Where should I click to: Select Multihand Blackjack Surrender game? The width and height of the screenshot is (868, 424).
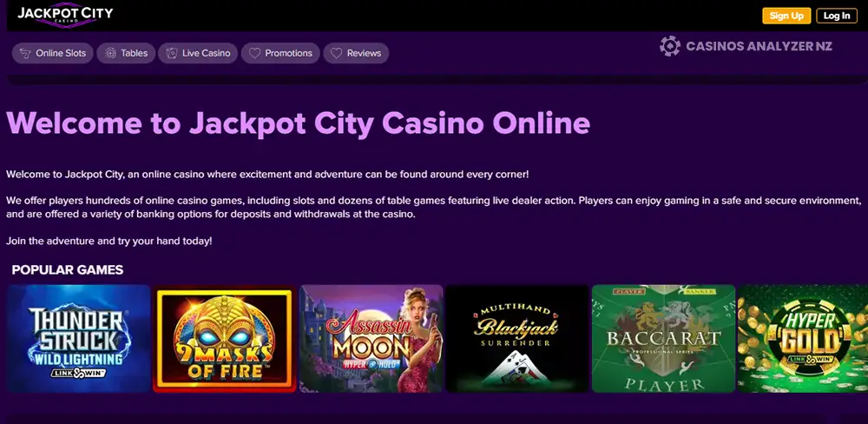tap(517, 339)
